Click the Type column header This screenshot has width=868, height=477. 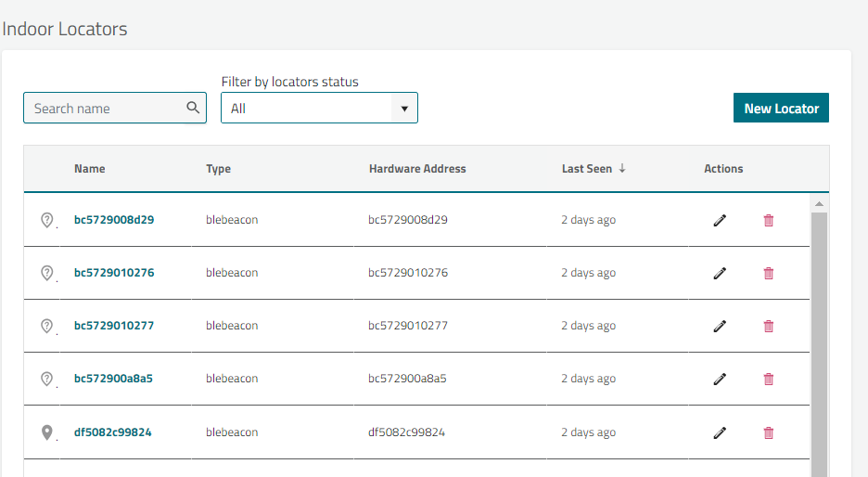tap(218, 169)
